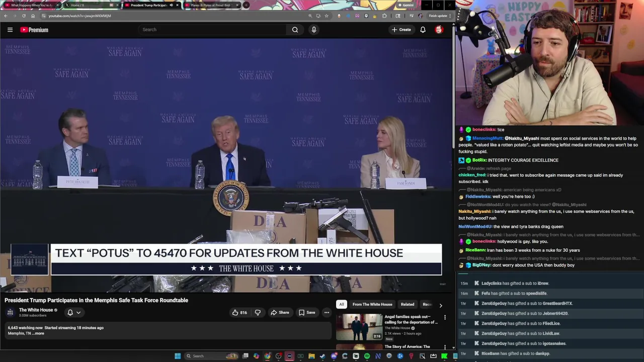The height and width of the screenshot is (362, 644).
Task: Open Gemini button in title bar
Action: (x=406, y=5)
